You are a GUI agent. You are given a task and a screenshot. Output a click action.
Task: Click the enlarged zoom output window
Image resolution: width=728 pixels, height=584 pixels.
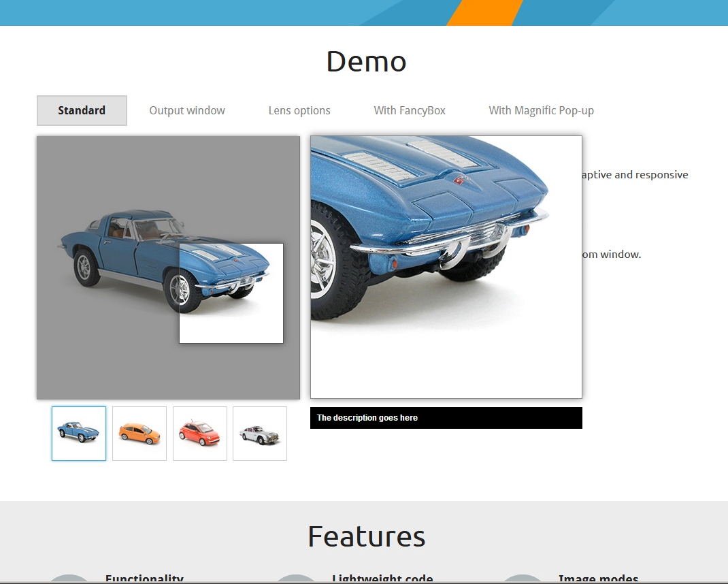pos(446,267)
